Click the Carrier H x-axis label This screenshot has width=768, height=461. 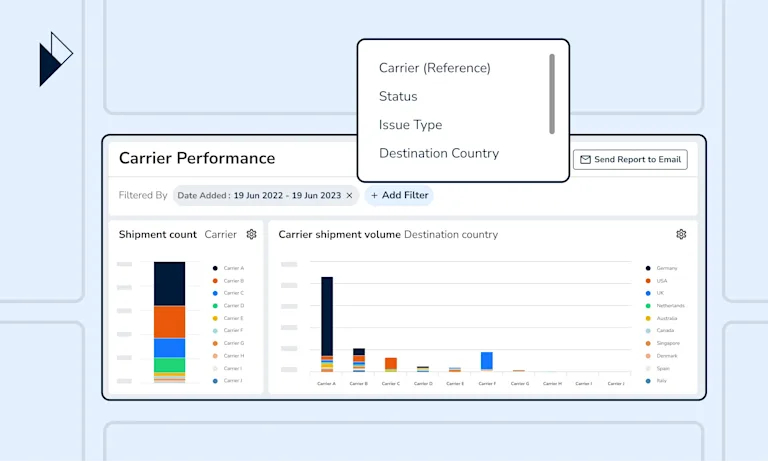click(x=552, y=384)
